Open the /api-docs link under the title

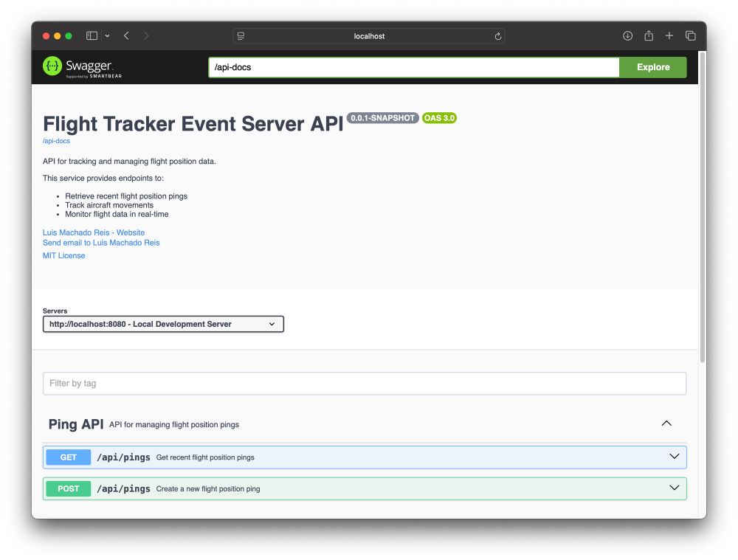56,141
